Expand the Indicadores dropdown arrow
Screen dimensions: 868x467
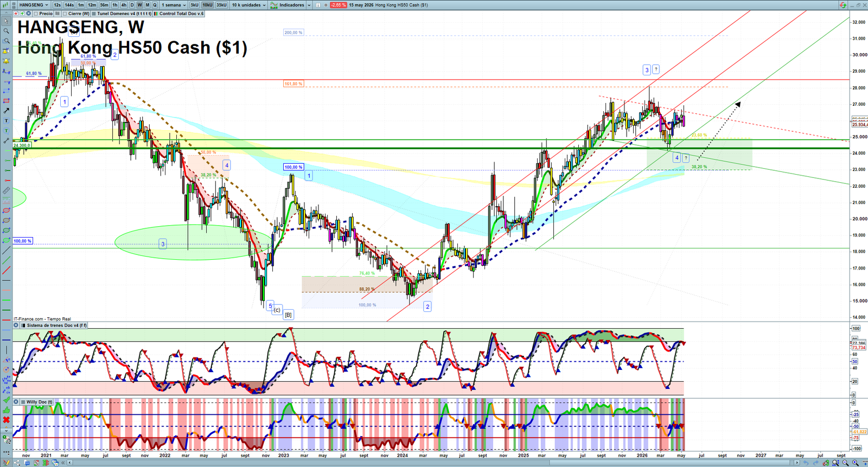[x=309, y=5]
